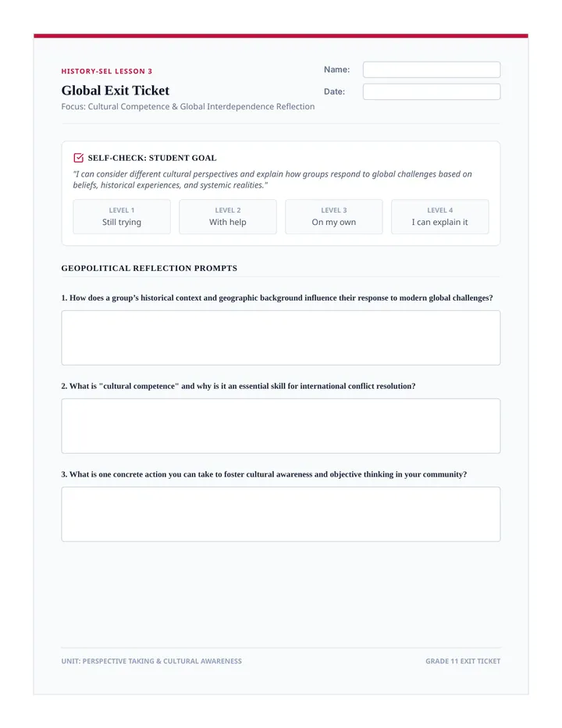Click the Date input field

click(432, 91)
